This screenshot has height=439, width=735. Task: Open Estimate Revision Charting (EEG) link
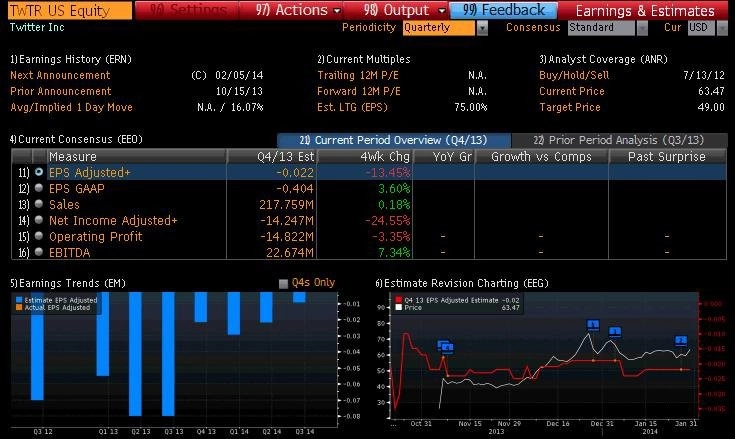pos(462,283)
